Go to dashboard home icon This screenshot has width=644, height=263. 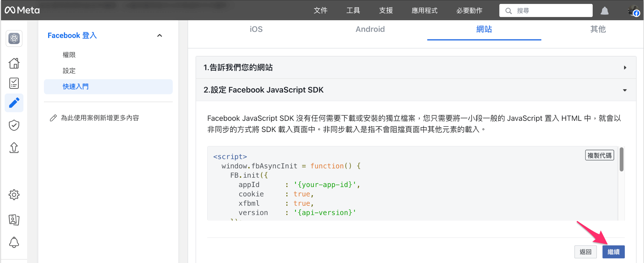pyautogui.click(x=14, y=63)
